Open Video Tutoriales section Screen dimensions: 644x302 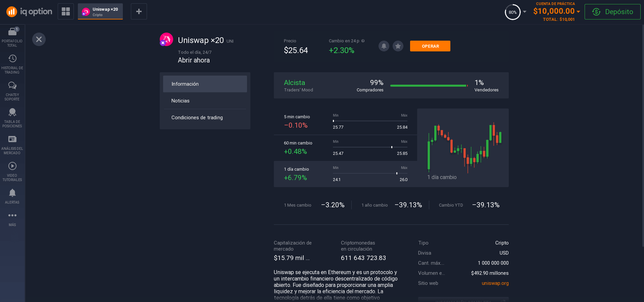[x=12, y=171]
